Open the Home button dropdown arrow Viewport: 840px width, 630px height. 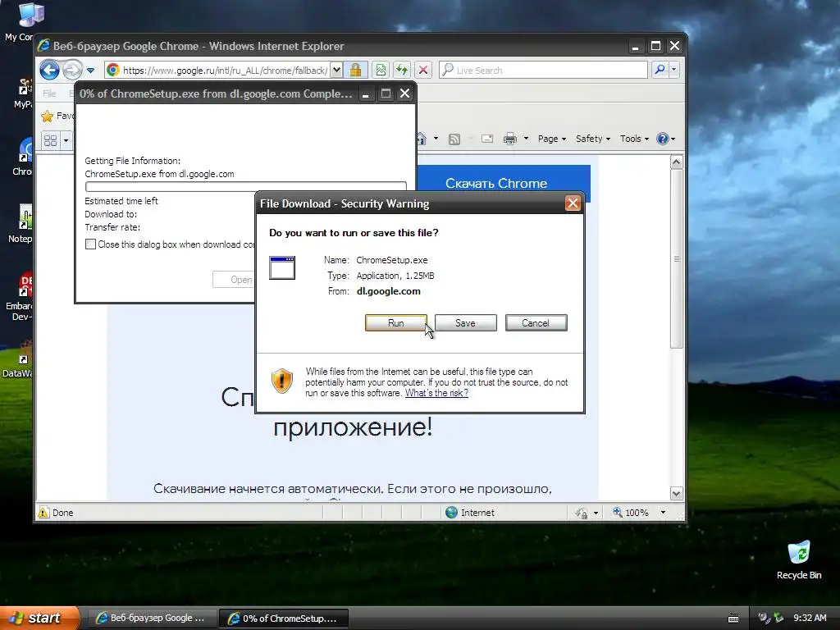436,139
